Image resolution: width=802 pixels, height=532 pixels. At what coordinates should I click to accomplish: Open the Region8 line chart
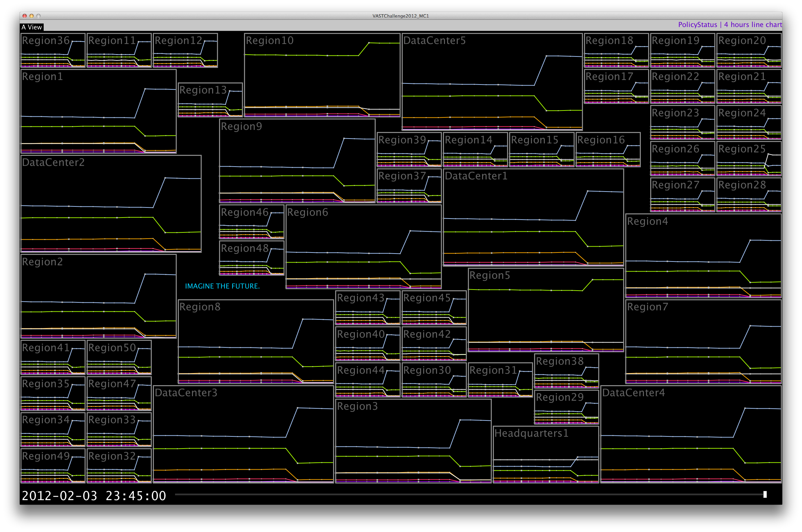(x=256, y=342)
